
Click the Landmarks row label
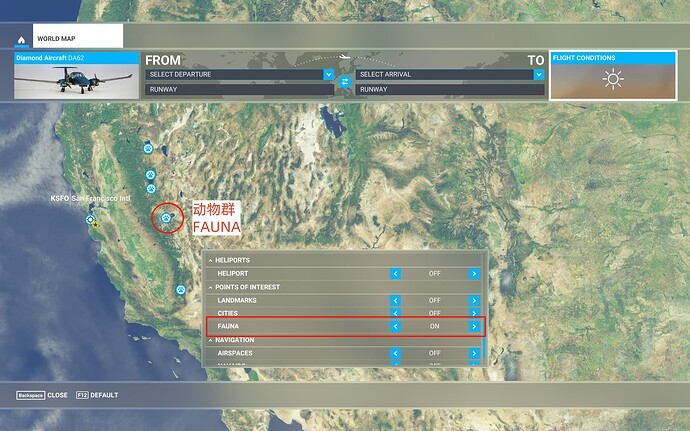pos(237,300)
